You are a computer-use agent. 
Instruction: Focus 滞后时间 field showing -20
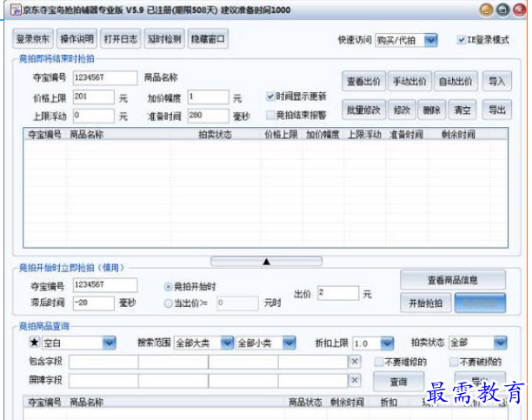(x=94, y=303)
